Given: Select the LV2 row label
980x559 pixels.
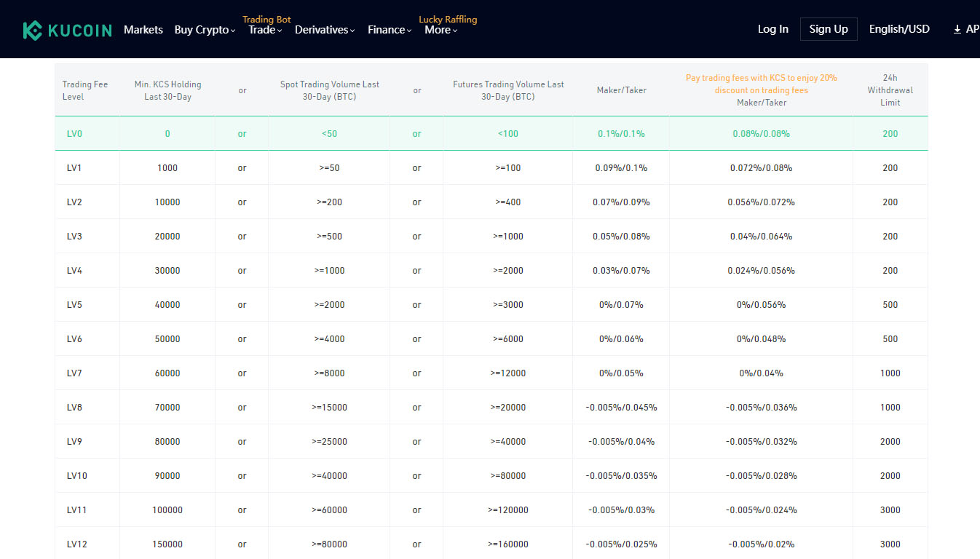Looking at the screenshot, I should click(x=74, y=202).
